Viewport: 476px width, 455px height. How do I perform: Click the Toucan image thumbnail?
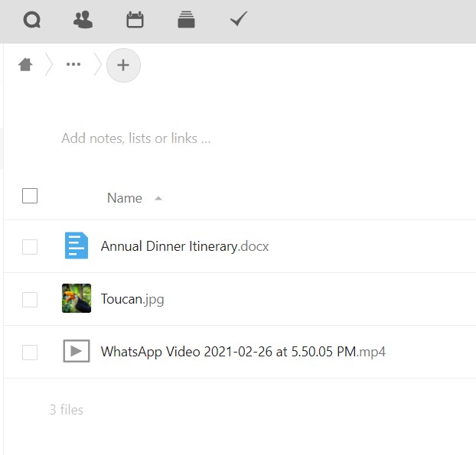pyautogui.click(x=77, y=299)
